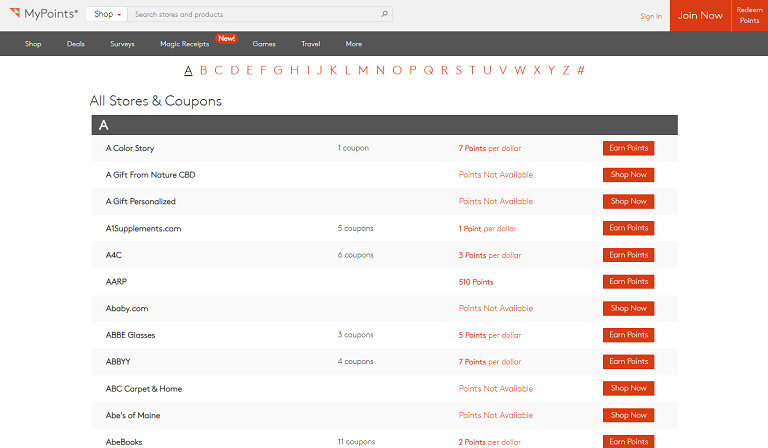Click Earn Points for A1Supplements.com
Screen dimensions: 768x448
[628, 228]
